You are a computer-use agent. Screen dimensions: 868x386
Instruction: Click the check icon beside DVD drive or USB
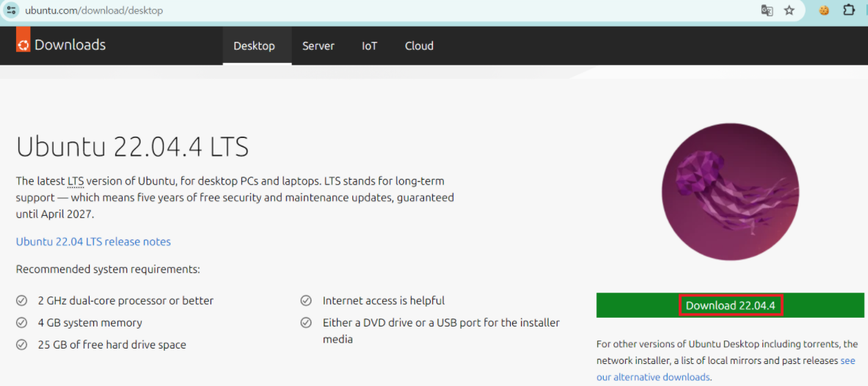pyautogui.click(x=306, y=322)
